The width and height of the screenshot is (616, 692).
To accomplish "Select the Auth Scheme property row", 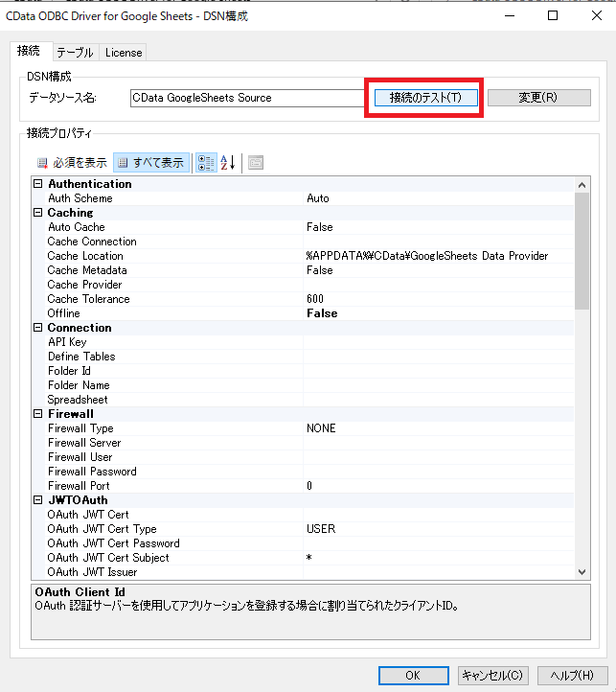I will (x=308, y=198).
